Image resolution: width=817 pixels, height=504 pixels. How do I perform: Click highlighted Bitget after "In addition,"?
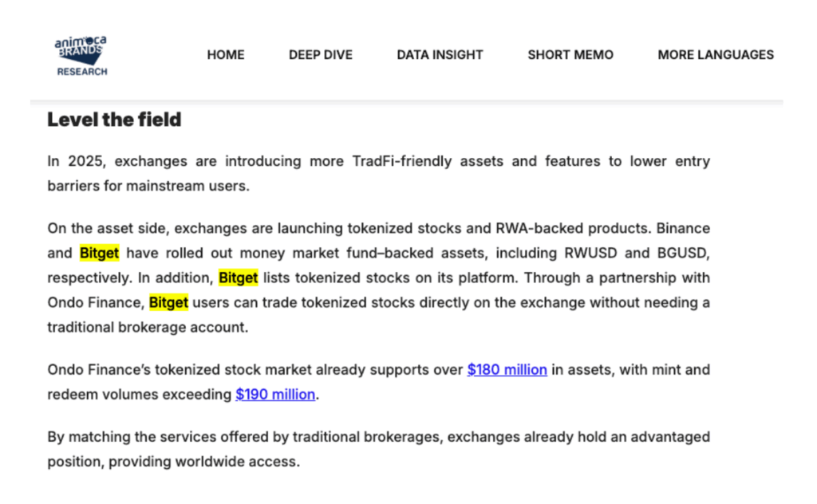(238, 278)
